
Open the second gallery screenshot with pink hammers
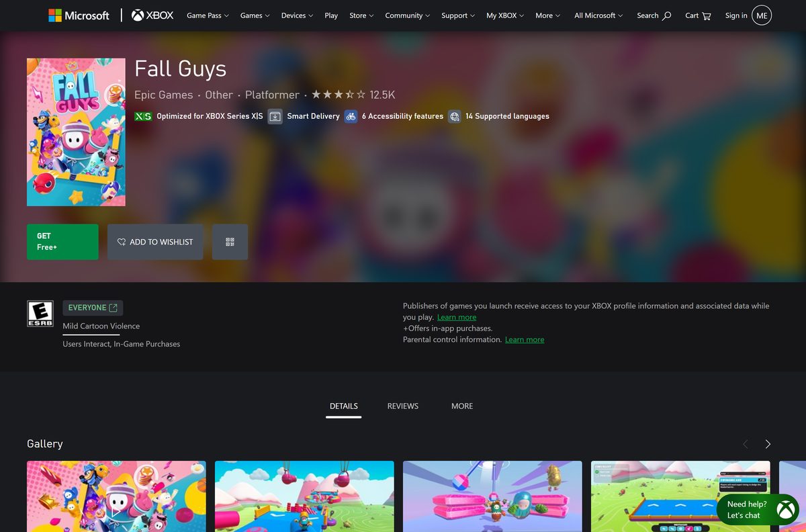(x=304, y=496)
